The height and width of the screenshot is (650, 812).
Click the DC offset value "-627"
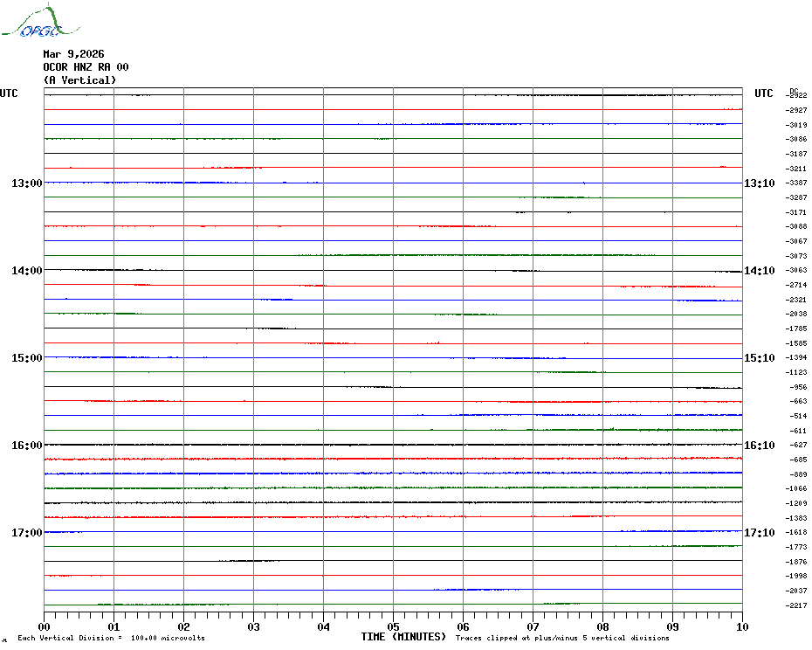click(x=799, y=446)
